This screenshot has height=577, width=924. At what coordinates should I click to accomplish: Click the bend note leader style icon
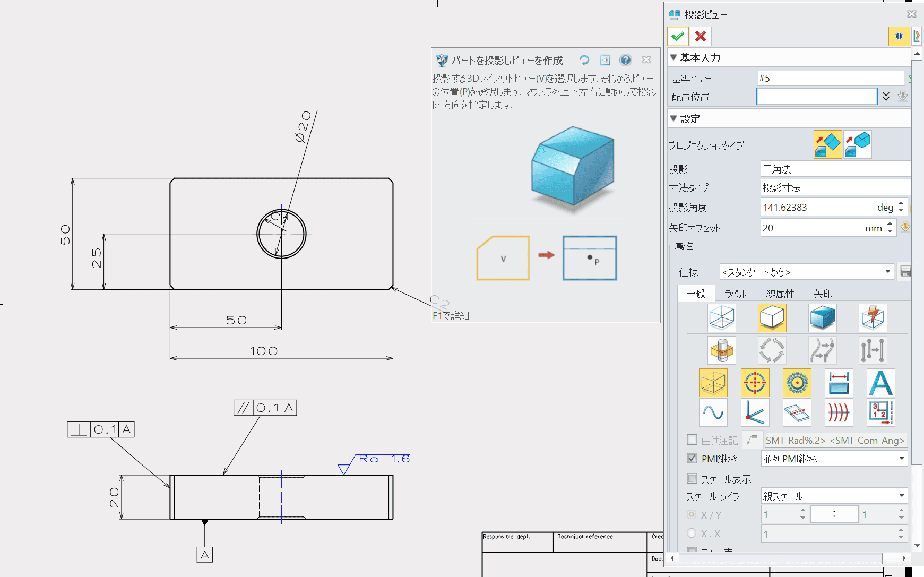pos(752,440)
